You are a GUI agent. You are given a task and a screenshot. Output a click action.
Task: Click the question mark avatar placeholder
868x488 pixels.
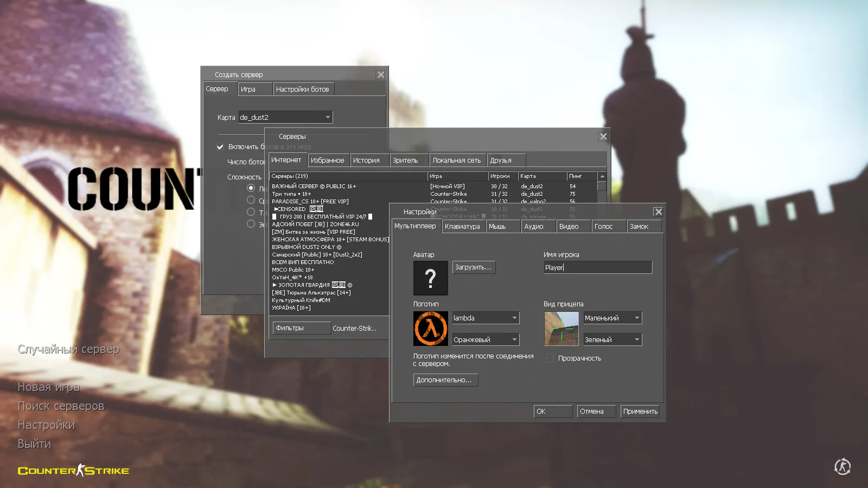pos(430,278)
